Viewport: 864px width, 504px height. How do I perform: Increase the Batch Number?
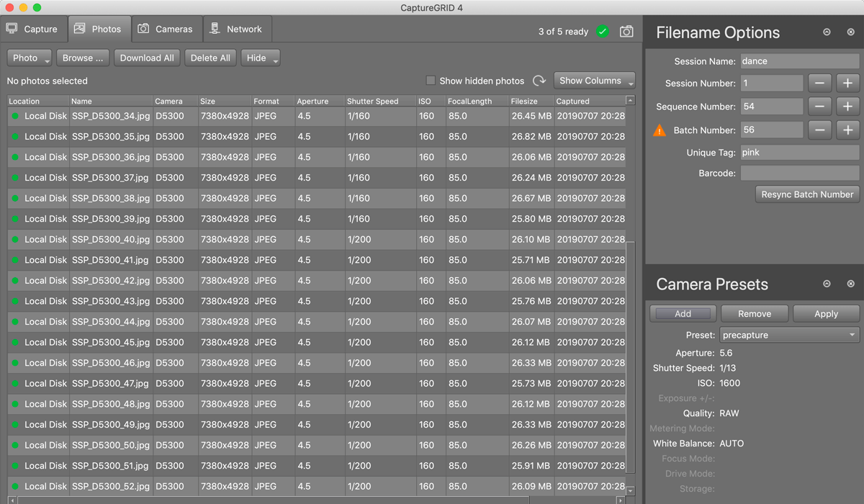pyautogui.click(x=847, y=130)
